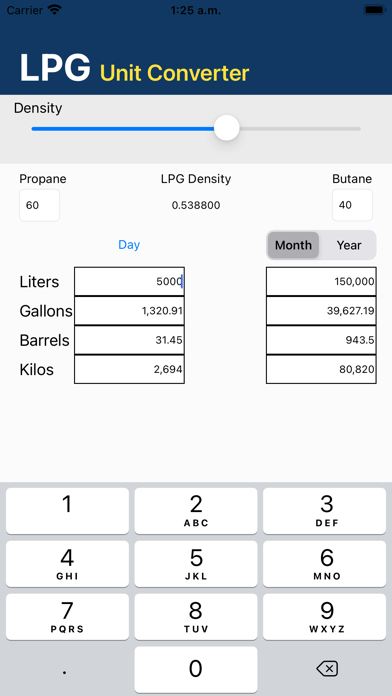Tap keypad key 9 WXYZ
The image size is (392, 696).
click(x=325, y=617)
